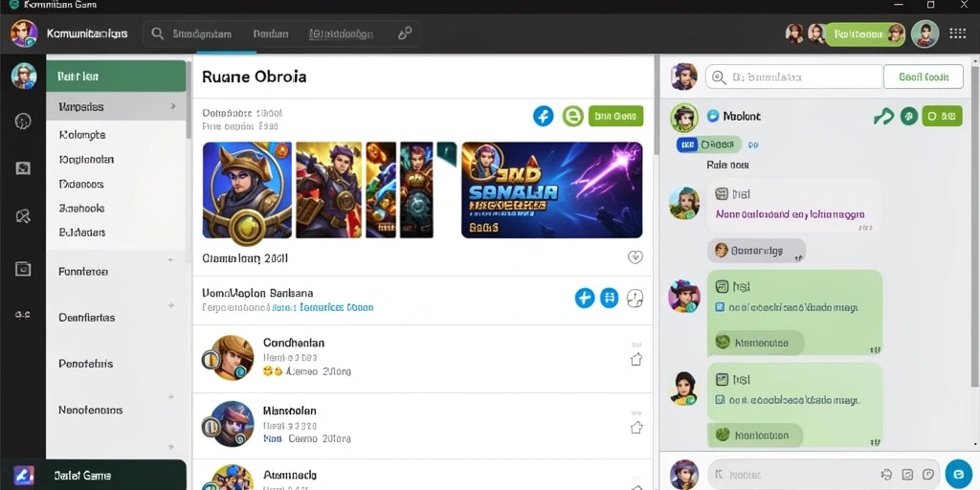This screenshot has height=490, width=980.
Task: Select the Kolompte item in left menu
Action: point(82,134)
